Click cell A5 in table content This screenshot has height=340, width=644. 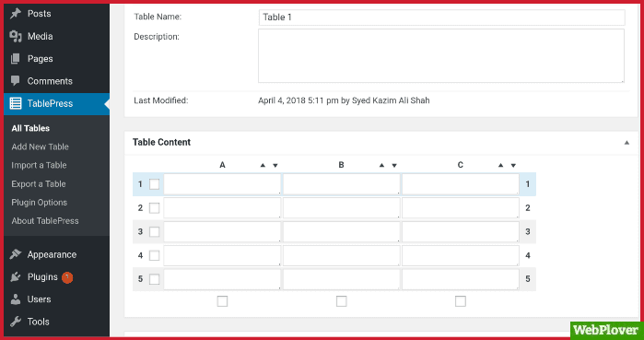(x=222, y=279)
